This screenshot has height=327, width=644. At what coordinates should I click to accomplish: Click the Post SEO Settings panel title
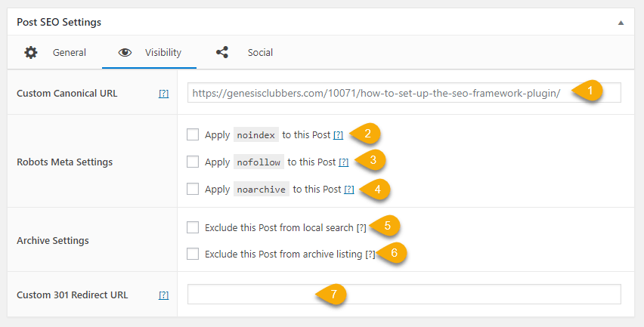59,23
